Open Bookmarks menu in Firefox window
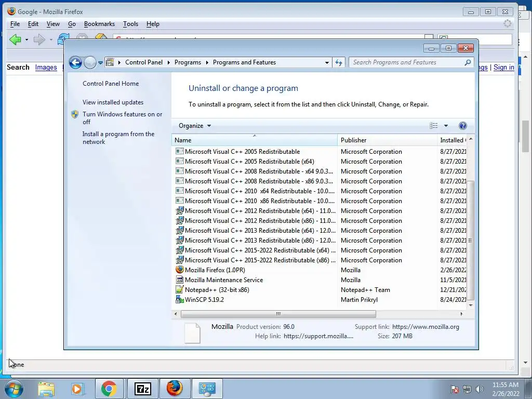Image resolution: width=532 pixels, height=399 pixels. [x=99, y=24]
